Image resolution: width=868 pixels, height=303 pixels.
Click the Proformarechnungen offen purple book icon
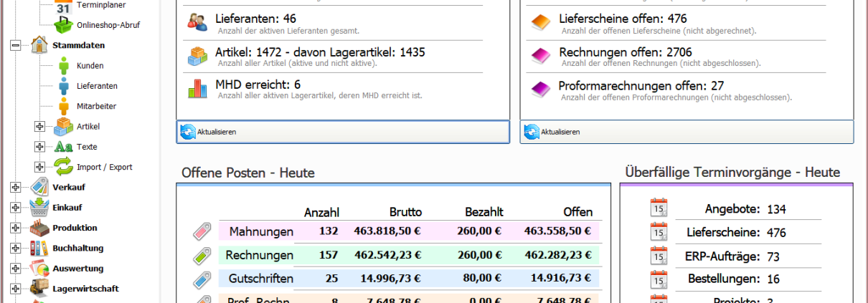tap(540, 89)
